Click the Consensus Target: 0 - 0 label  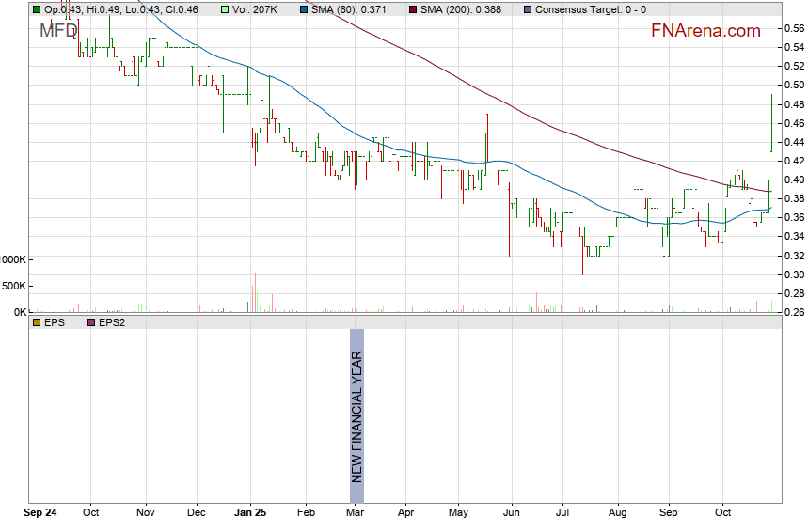pos(591,9)
